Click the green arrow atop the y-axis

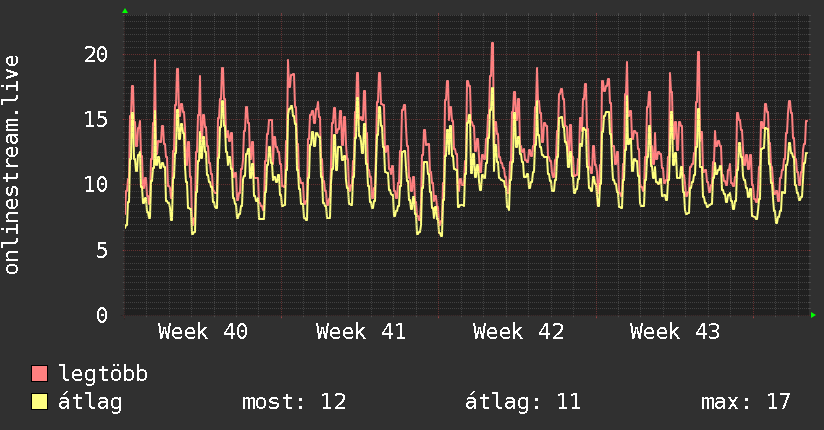(125, 11)
